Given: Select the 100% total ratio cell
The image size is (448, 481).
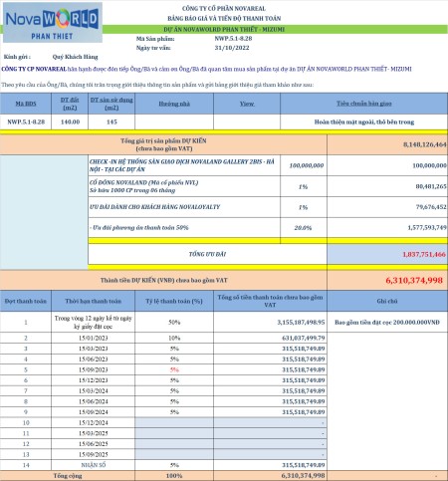Looking at the screenshot, I should 174,476.
